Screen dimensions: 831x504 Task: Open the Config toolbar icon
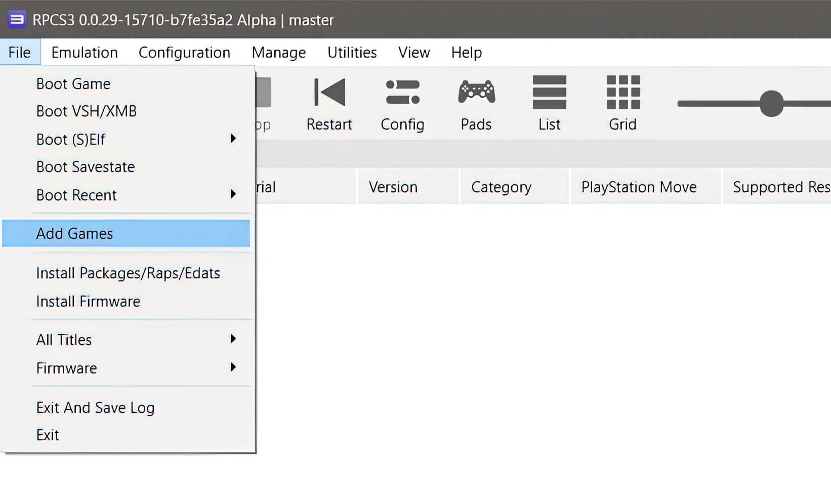[402, 101]
